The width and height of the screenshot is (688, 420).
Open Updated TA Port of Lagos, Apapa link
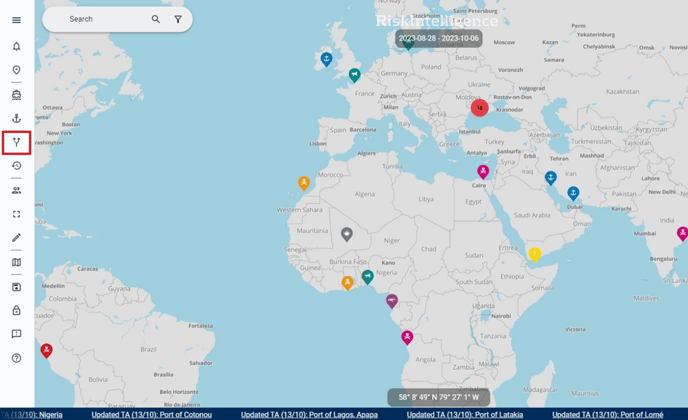pos(309,415)
